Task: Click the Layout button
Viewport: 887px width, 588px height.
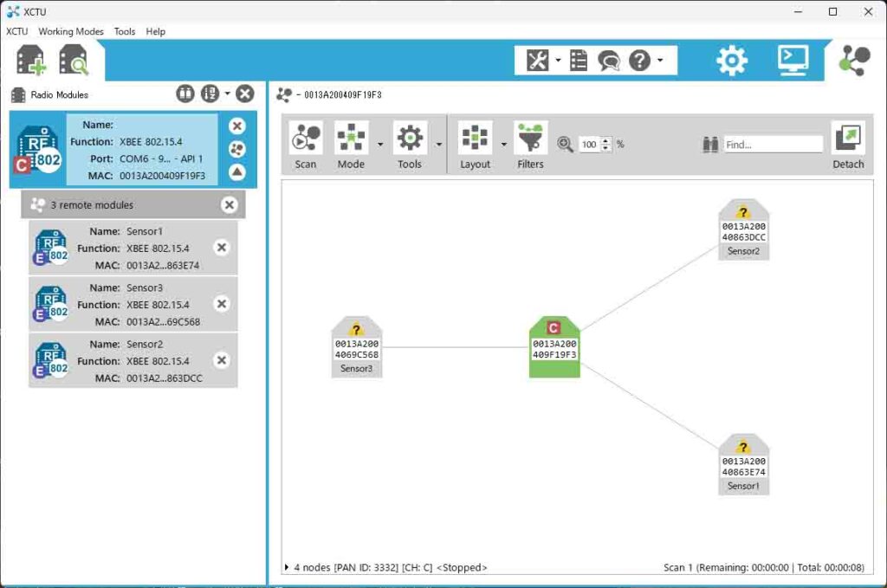Action: pos(475,145)
